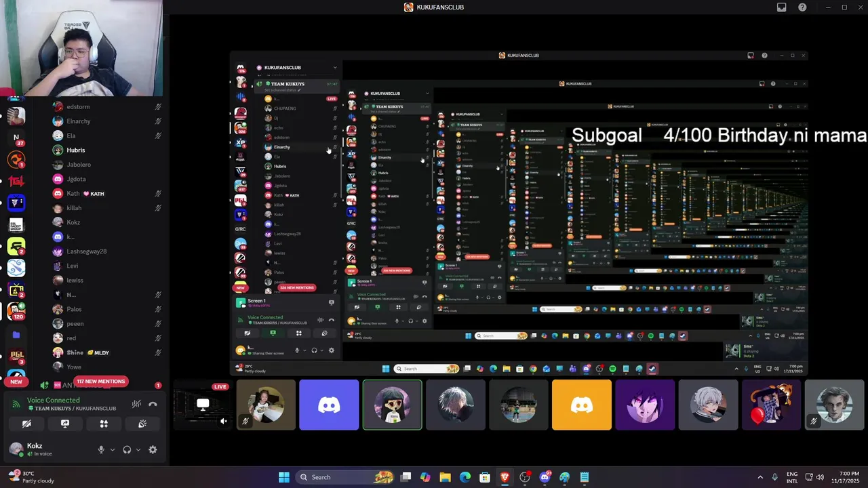This screenshot has width=868, height=488.
Task: Select the speaking chibi avatar participant tile
Action: coord(392,405)
